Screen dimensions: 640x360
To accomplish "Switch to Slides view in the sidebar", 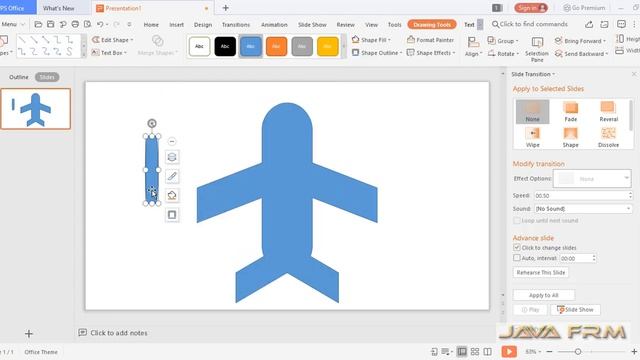I will coord(47,77).
